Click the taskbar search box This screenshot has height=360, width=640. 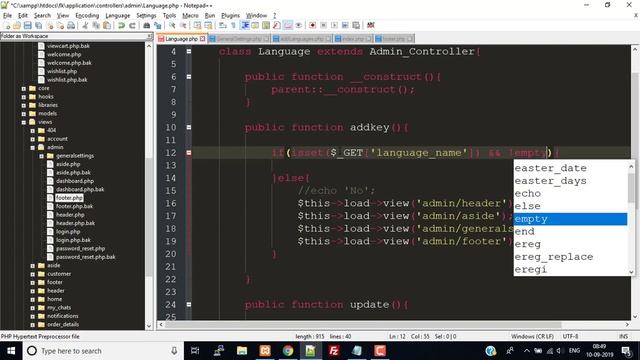tap(102, 351)
